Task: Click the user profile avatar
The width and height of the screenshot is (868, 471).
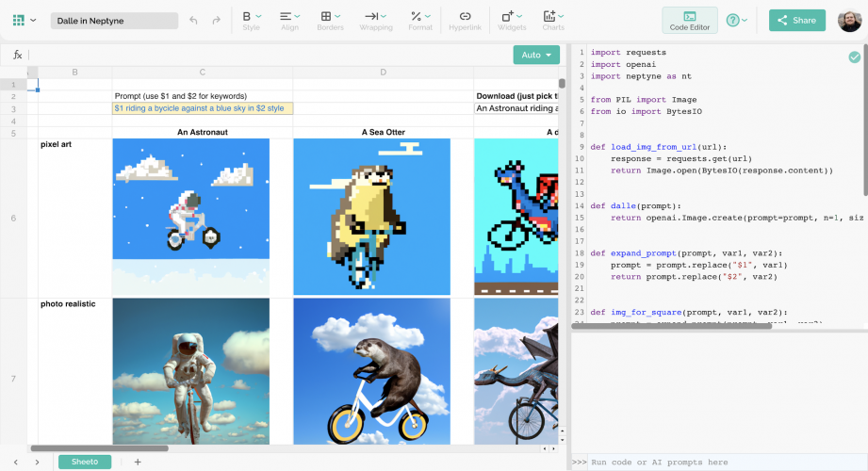Action: (x=848, y=20)
